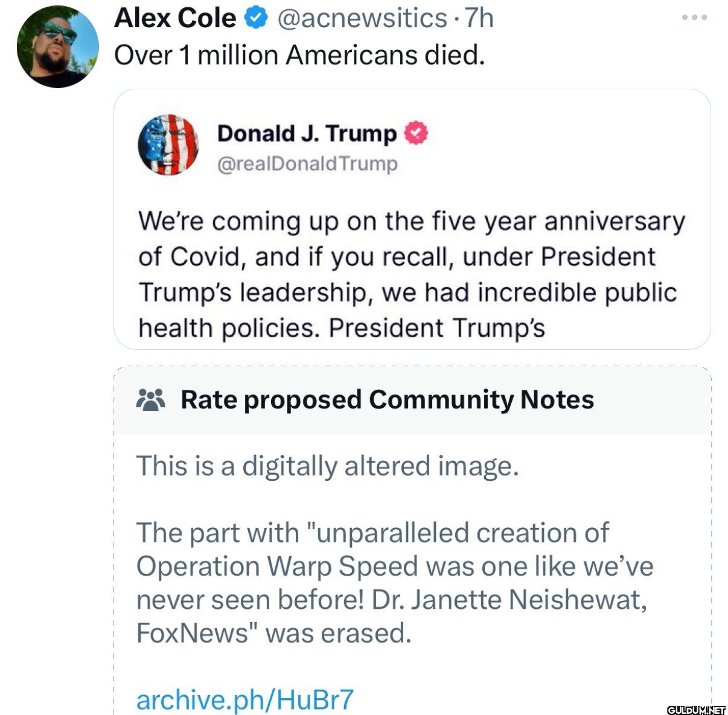Open the @realDonaldTrump handle
The image size is (728, 715).
click(307, 164)
